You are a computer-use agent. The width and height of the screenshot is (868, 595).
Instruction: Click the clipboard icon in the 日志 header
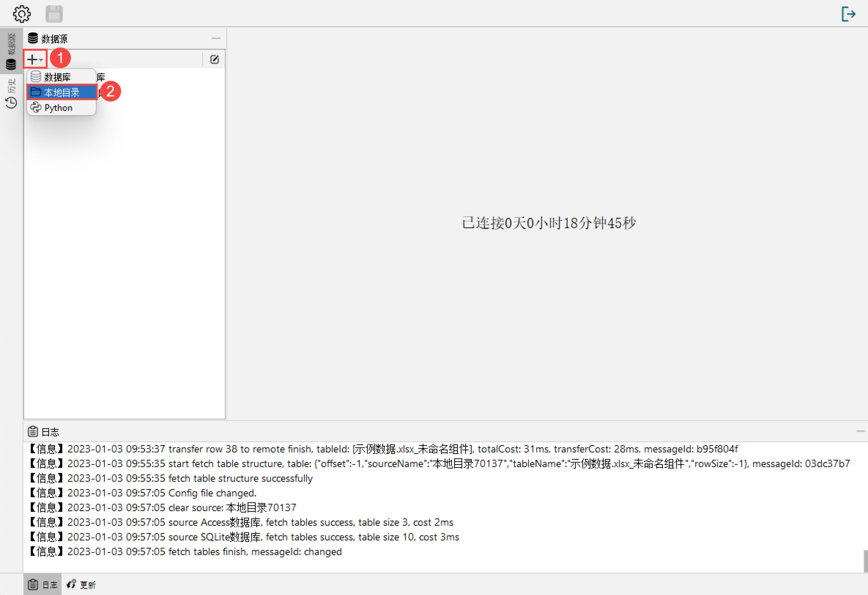point(33,432)
